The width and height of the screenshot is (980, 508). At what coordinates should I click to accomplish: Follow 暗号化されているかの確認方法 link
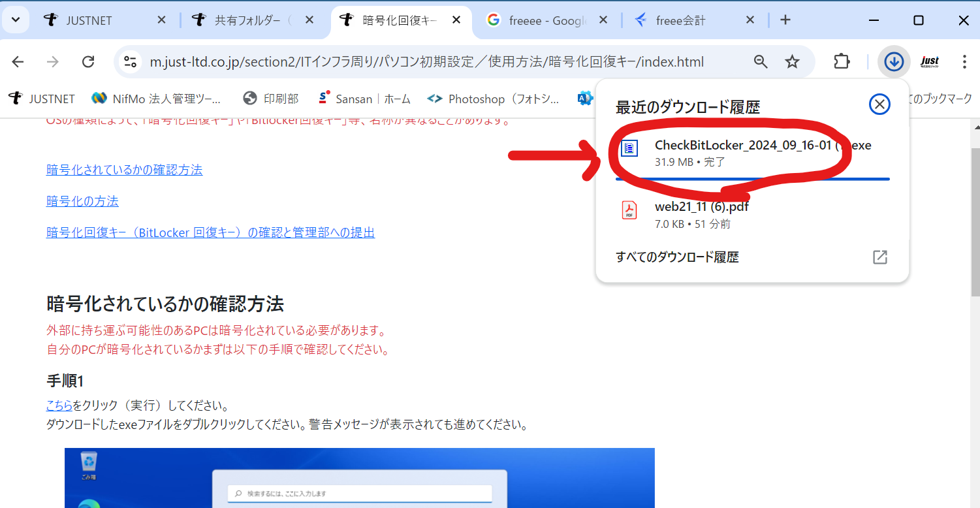124,170
